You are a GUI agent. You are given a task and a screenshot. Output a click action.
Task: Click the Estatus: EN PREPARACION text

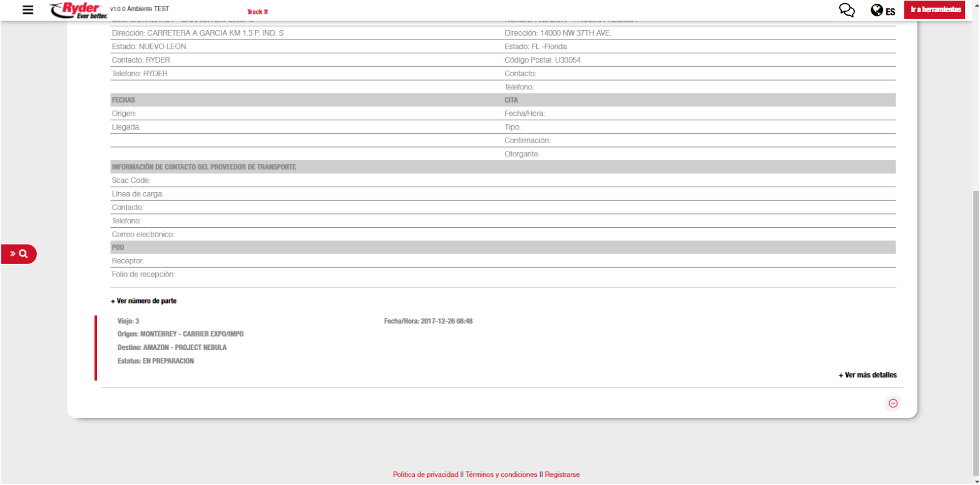155,361
